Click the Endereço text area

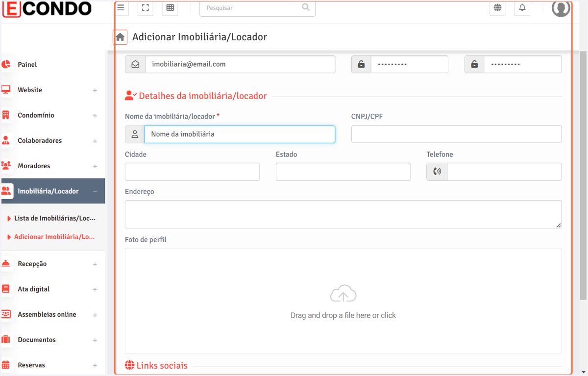(343, 214)
